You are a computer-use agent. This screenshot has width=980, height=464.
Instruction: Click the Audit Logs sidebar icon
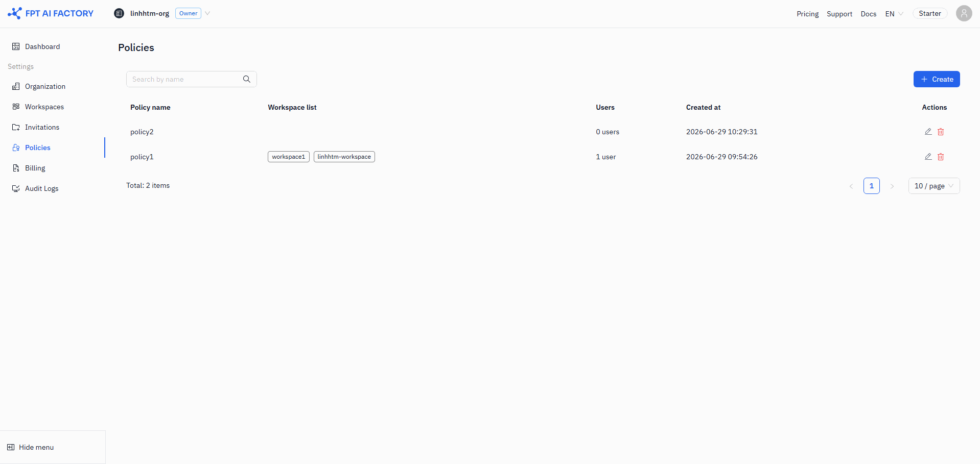(16, 188)
